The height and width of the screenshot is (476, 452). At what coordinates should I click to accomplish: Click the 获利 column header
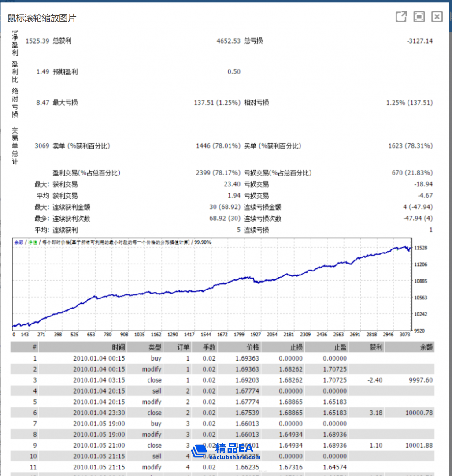click(376, 347)
